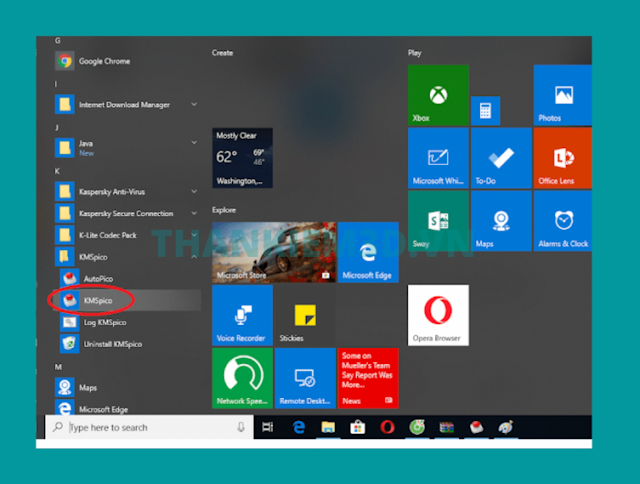Launch the Voice Recorder tile
Screen dimensions: 640x484
coord(242,315)
